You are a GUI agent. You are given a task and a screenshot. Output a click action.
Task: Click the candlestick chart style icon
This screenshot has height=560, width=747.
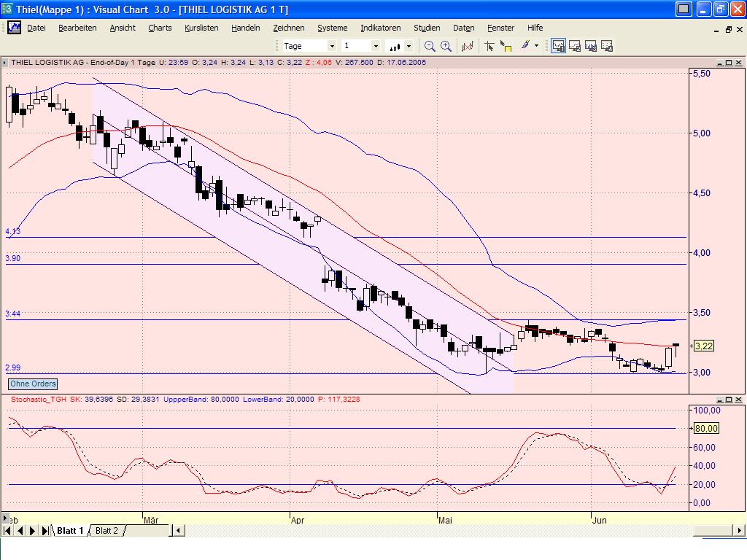tap(395, 46)
